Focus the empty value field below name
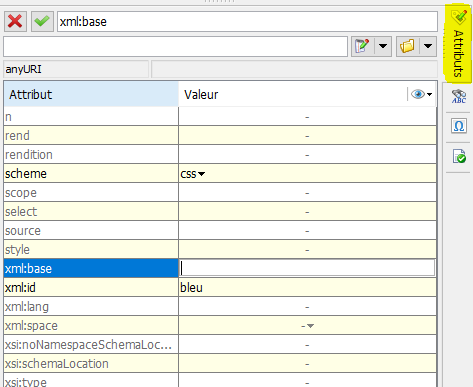The image size is (473, 387). pos(175,46)
